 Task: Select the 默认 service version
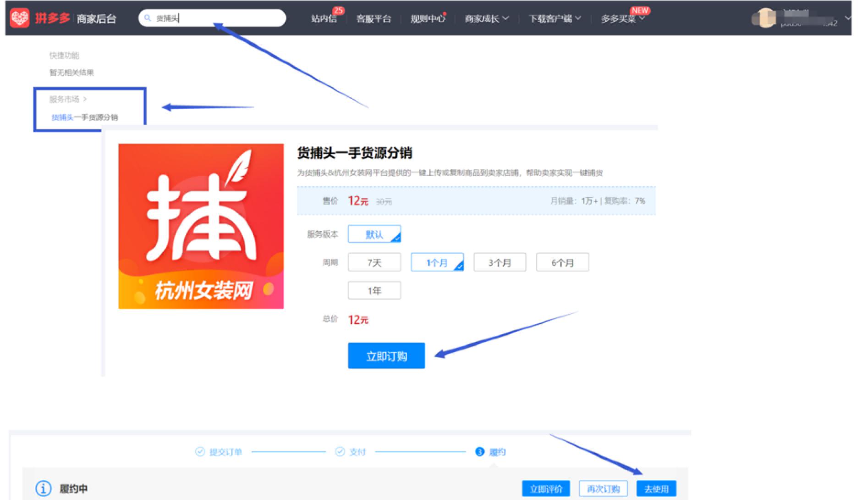374,234
